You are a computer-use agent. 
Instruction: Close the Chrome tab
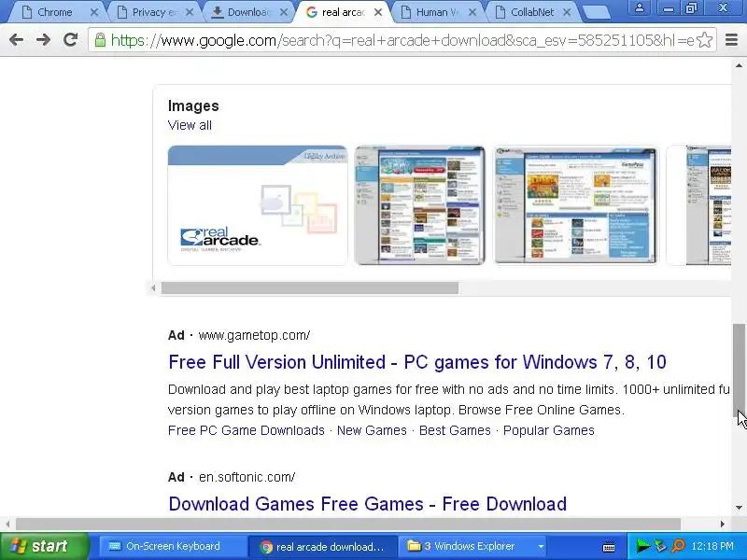pos(94,13)
